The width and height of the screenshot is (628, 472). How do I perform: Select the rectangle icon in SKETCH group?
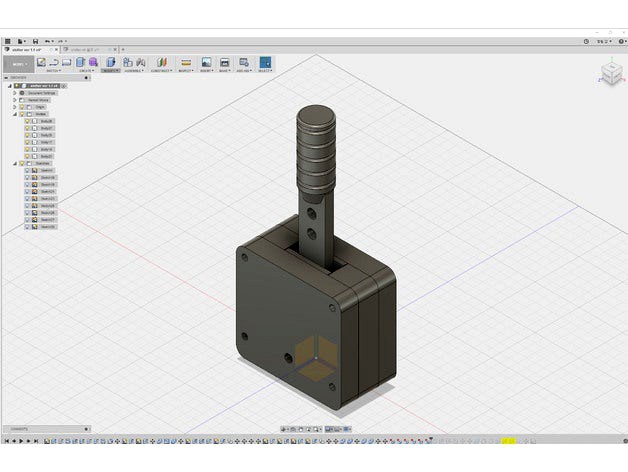[x=66, y=62]
